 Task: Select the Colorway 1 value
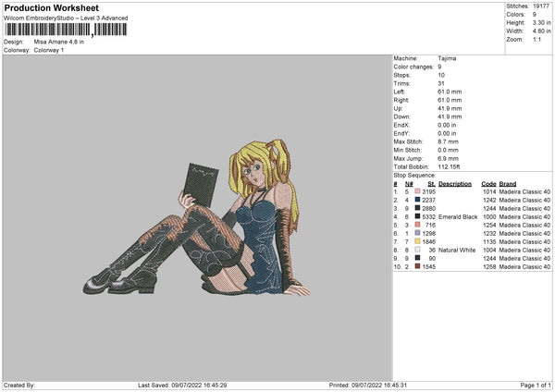click(x=49, y=50)
